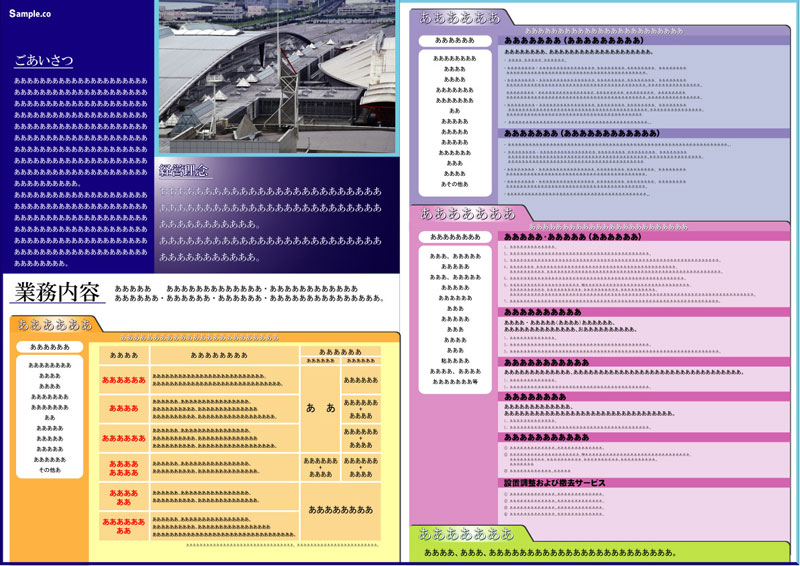The width and height of the screenshot is (800, 566).
Task: Select the pink section tab
Action: pyautogui.click(x=468, y=213)
